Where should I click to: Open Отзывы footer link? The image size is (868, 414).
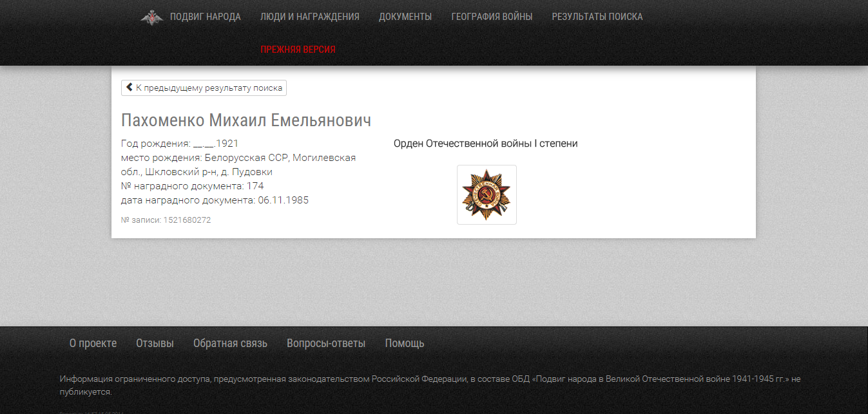coord(155,343)
